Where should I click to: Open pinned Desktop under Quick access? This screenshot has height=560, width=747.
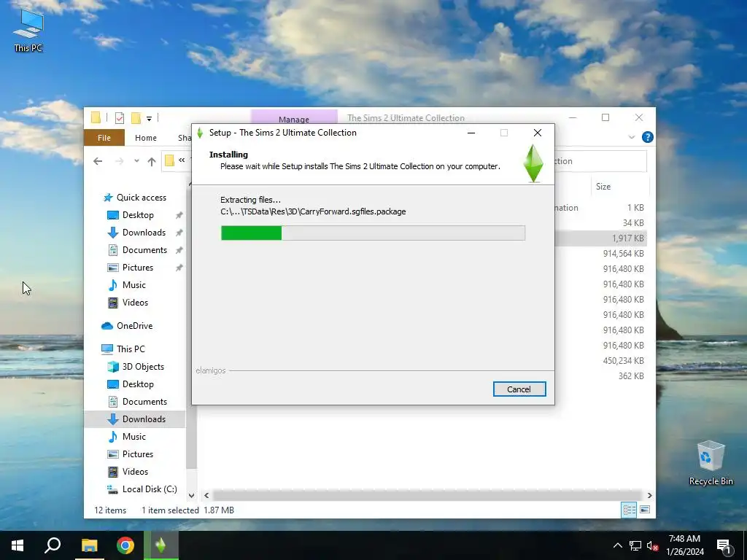click(131, 215)
